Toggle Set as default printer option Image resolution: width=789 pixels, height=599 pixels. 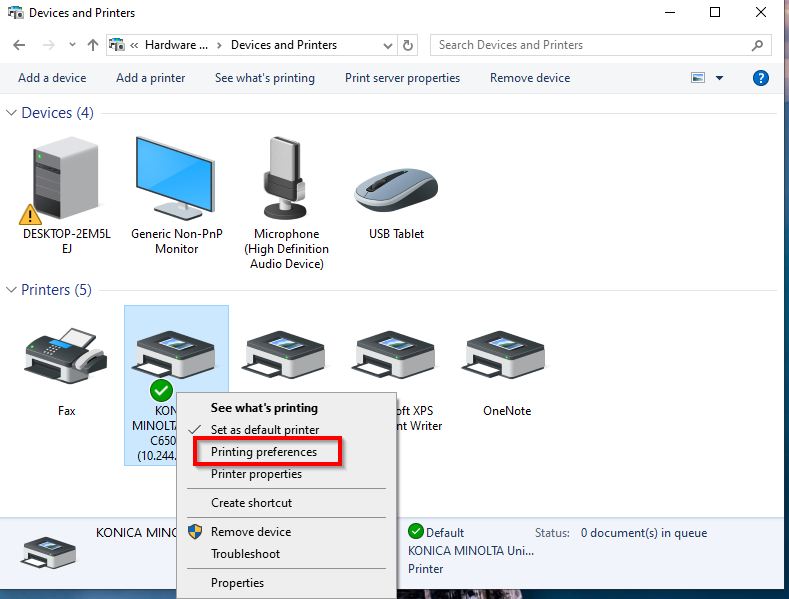point(264,430)
